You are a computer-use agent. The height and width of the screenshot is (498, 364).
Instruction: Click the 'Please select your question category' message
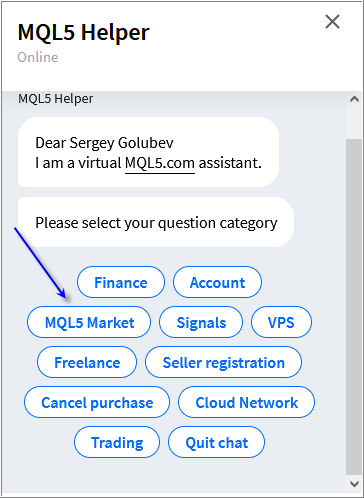(x=156, y=222)
